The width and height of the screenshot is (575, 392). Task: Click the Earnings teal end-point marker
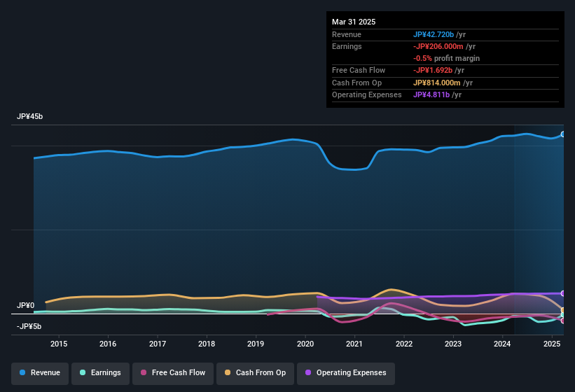click(563, 315)
